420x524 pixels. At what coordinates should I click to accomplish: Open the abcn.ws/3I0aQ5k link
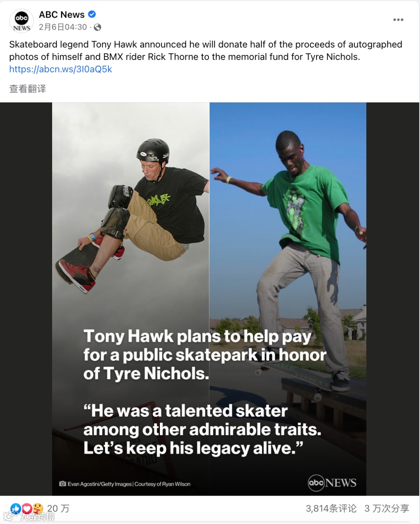(61, 69)
